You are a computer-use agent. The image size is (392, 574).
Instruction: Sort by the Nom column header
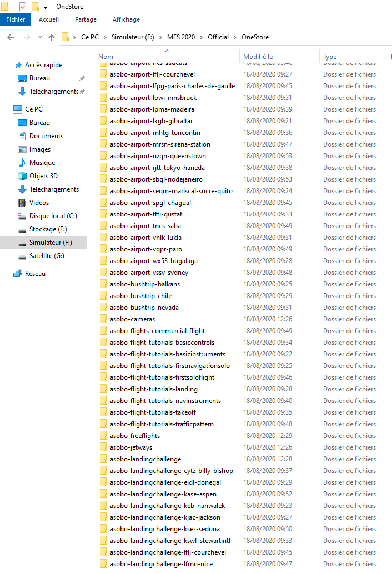pos(106,57)
